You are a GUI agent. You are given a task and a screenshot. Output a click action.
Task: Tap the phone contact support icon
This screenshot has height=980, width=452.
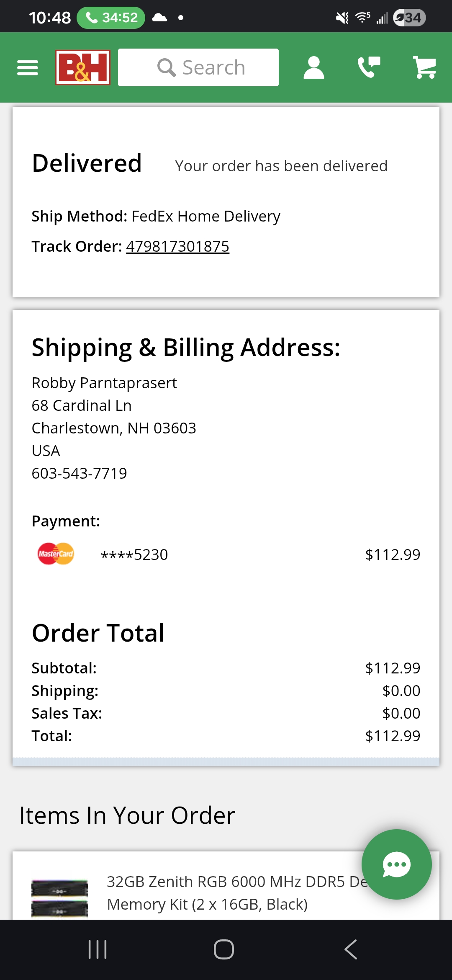[x=369, y=67]
